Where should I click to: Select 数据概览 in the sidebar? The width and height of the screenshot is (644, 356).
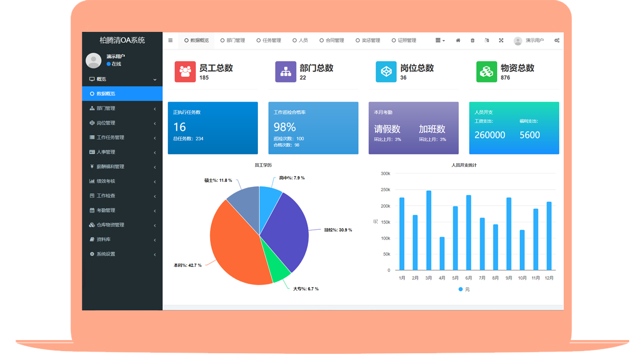(x=123, y=93)
